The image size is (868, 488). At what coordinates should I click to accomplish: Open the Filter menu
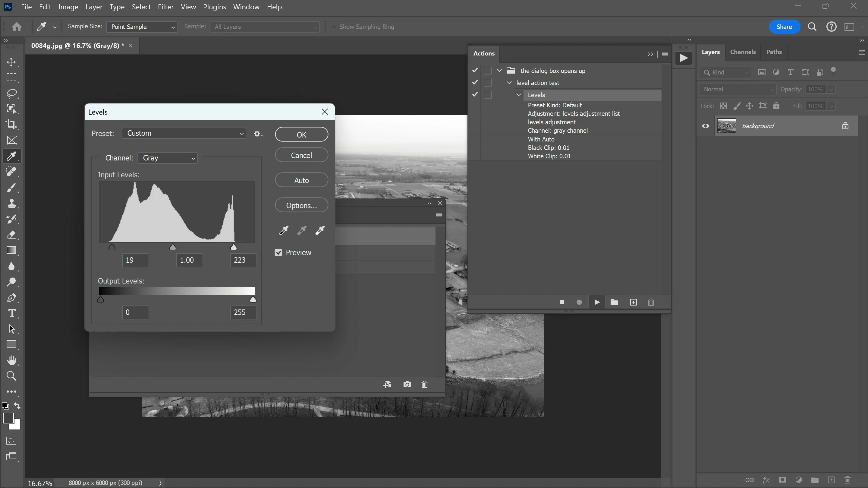pyautogui.click(x=165, y=7)
